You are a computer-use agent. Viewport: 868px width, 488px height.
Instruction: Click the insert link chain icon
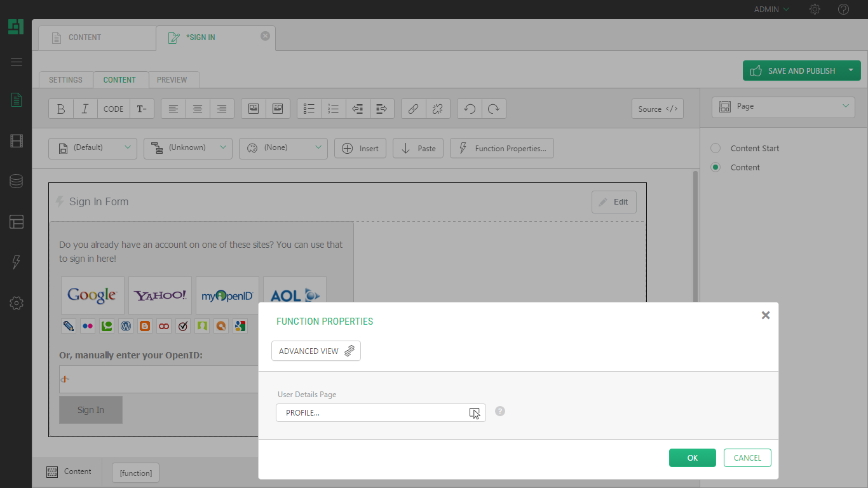coord(413,109)
